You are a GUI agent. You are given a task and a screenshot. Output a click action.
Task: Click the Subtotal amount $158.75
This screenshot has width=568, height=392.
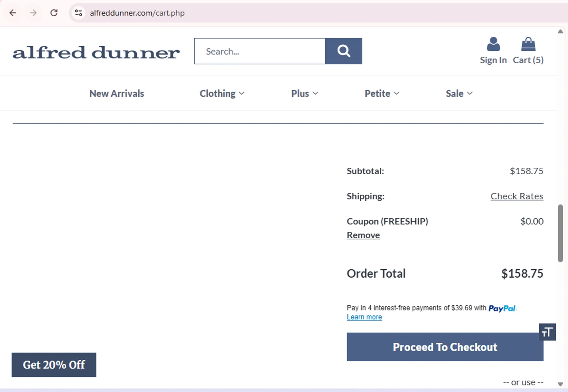[x=526, y=171]
